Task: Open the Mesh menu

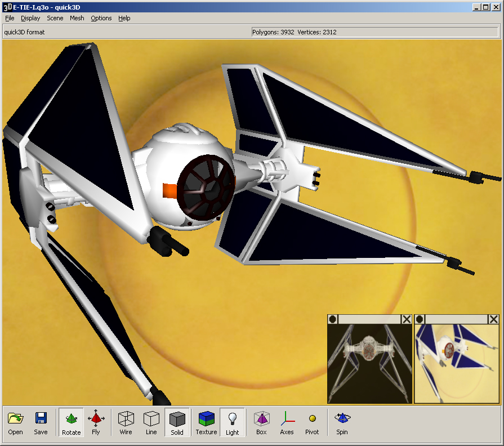Action: [x=77, y=18]
